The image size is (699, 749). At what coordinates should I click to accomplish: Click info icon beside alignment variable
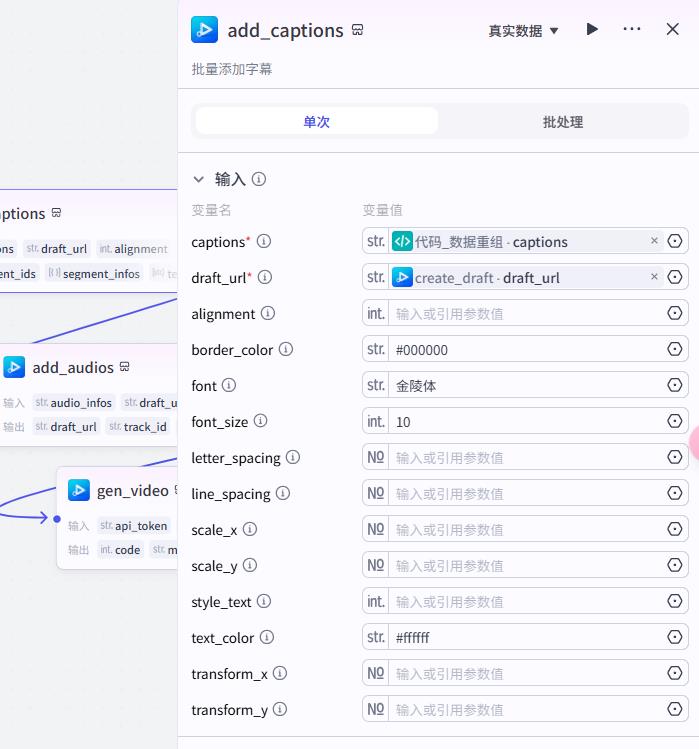pos(268,313)
